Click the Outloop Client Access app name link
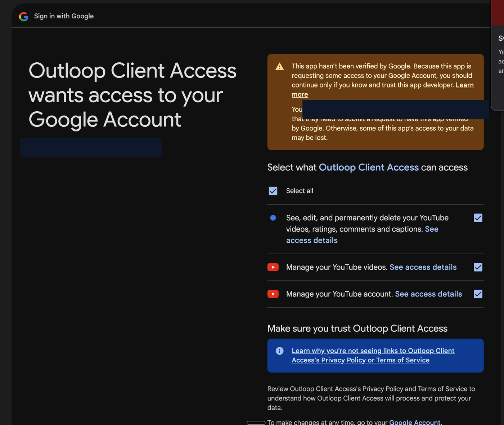 click(369, 167)
